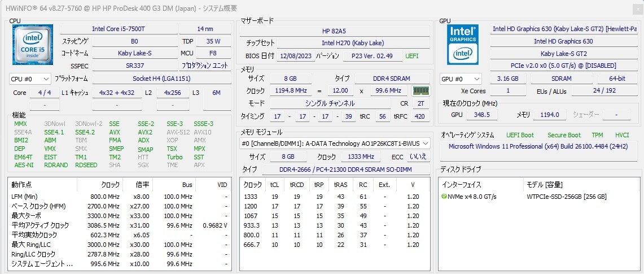The image size is (644, 274).
Task: Select the LFM (Min) operating point row
Action: [119, 197]
